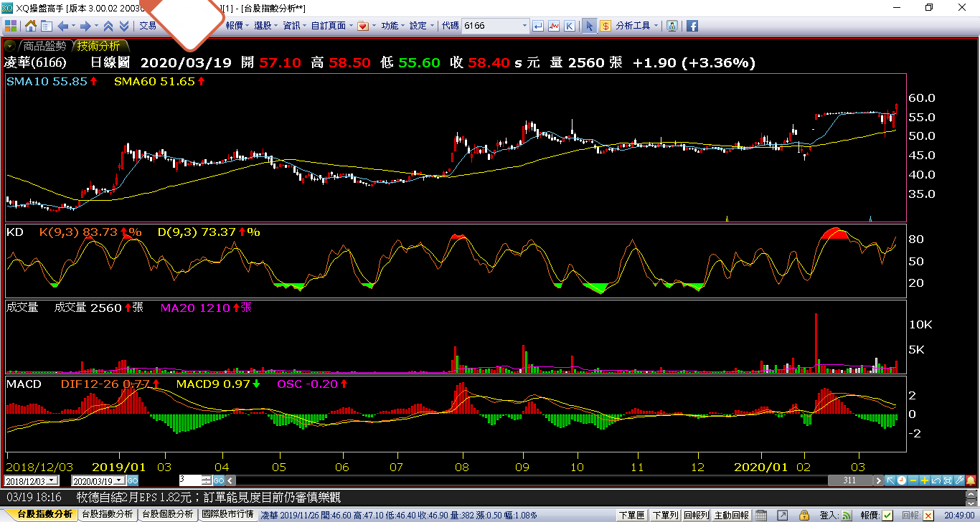The width and height of the screenshot is (980, 522).
Task: Open the start date 2018/12/03 dropdown
Action: coord(52,480)
